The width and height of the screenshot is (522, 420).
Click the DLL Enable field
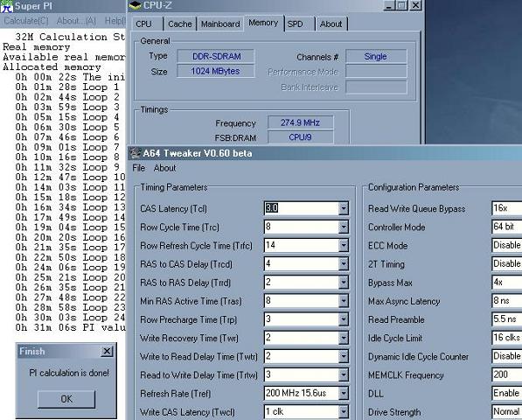tap(506, 394)
